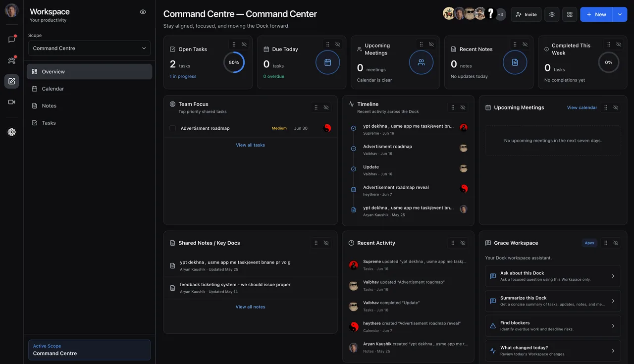Click the user profile avatar at top left
634x364 pixels.
(12, 10)
